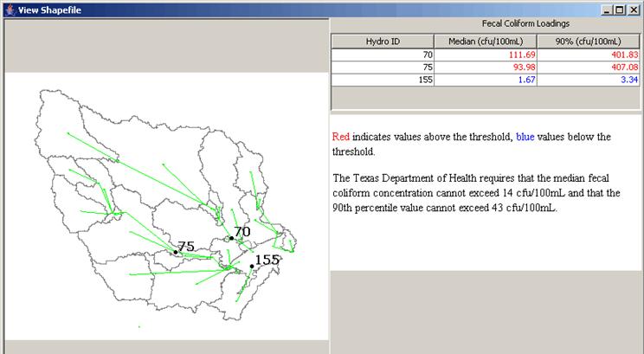Viewport: 644px width, 354px height.
Task: Click the Java icon in the title bar
Action: [x=10, y=9]
